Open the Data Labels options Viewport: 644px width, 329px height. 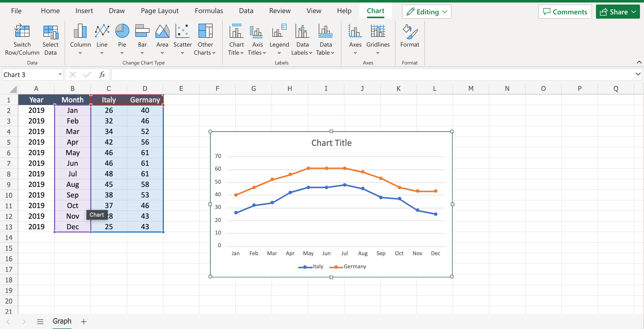point(302,31)
